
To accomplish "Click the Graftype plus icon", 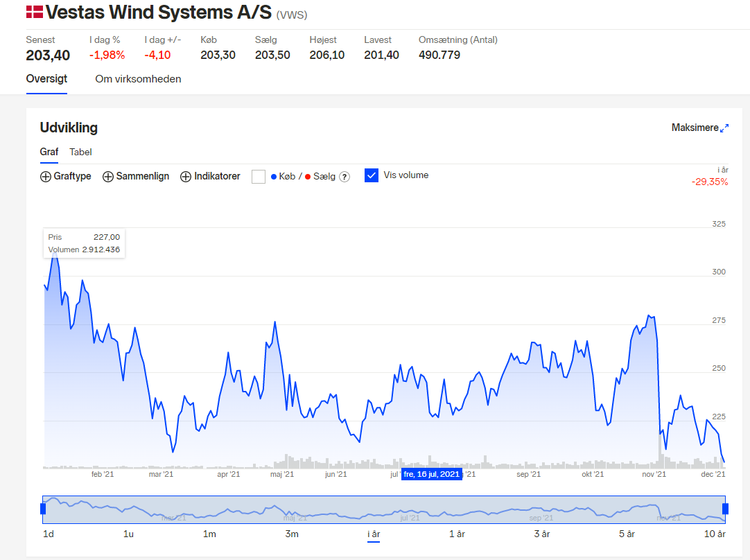I will 46,177.
